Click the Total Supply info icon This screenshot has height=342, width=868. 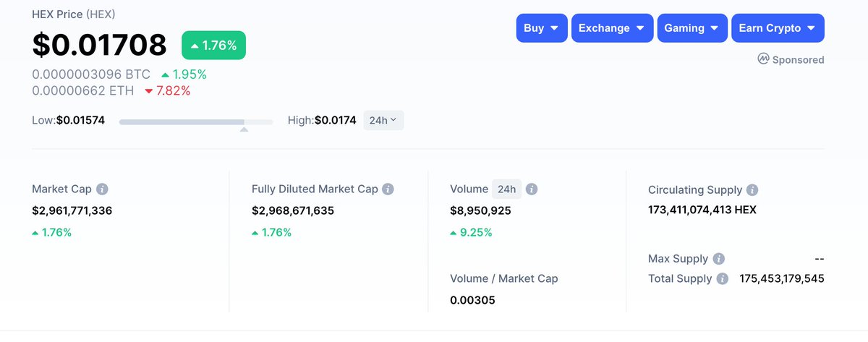pyautogui.click(x=723, y=278)
